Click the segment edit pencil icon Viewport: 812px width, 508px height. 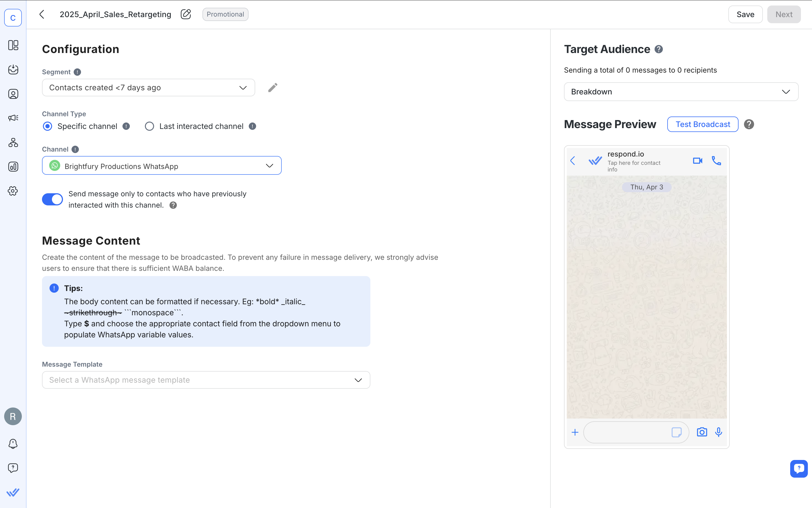pyautogui.click(x=273, y=88)
